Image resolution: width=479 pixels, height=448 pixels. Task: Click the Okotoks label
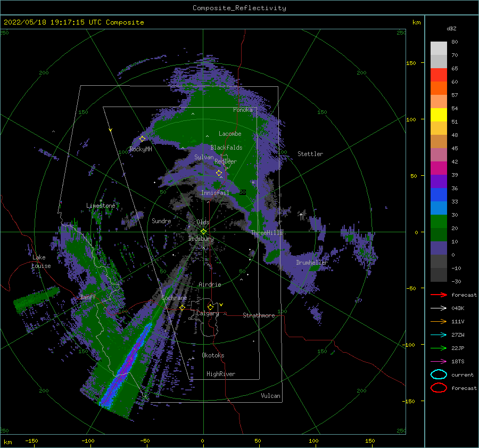coord(213,355)
